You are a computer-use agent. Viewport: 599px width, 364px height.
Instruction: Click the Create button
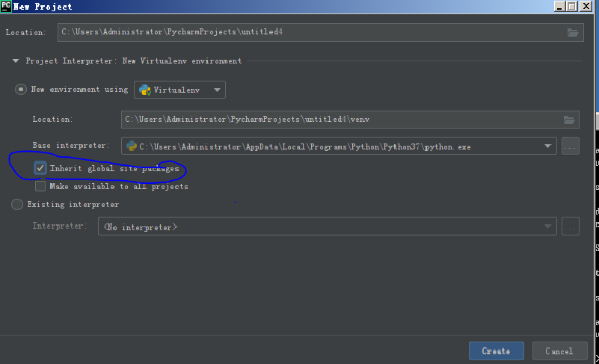(497, 351)
